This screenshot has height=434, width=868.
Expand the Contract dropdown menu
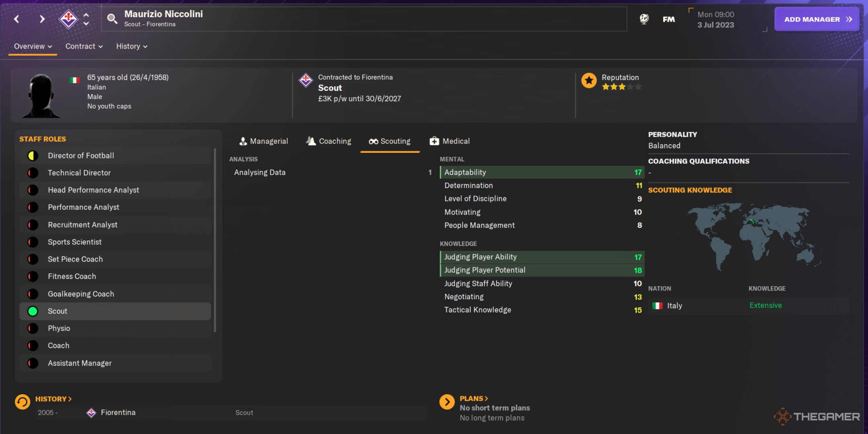click(x=84, y=46)
